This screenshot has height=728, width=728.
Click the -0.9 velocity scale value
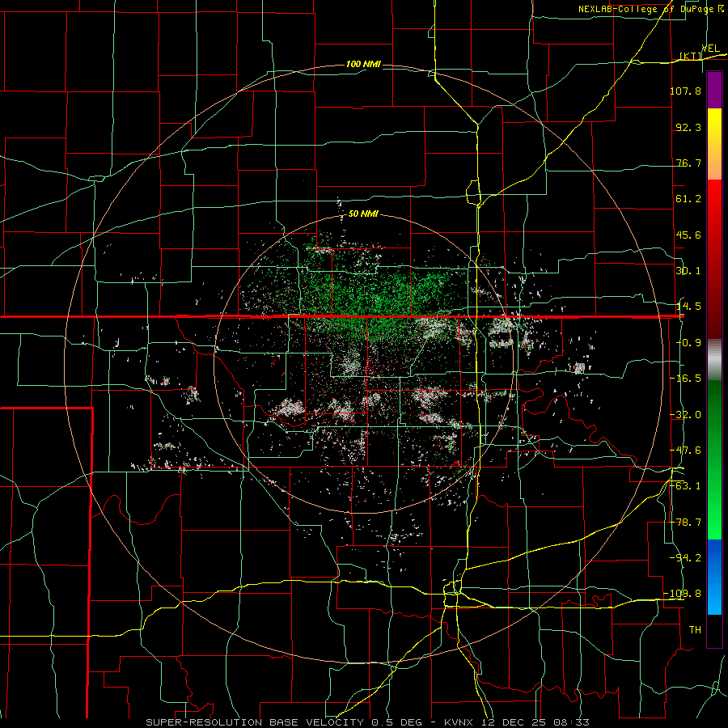pyautogui.click(x=688, y=343)
